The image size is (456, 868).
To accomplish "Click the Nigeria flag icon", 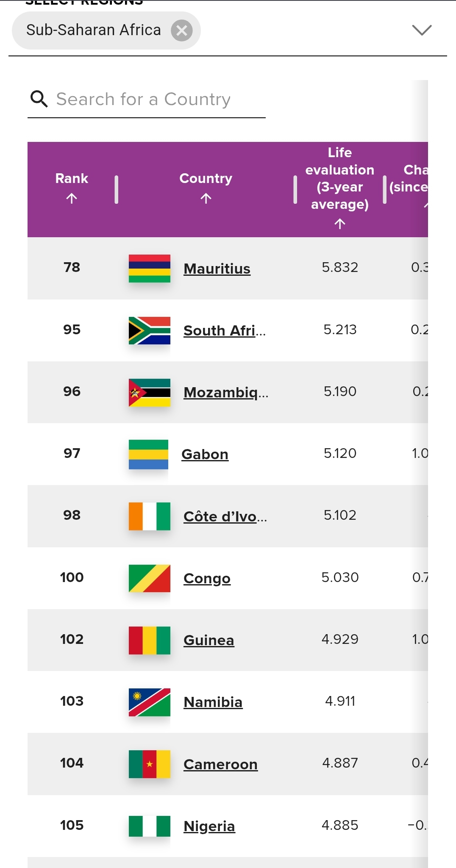I will pyautogui.click(x=150, y=826).
